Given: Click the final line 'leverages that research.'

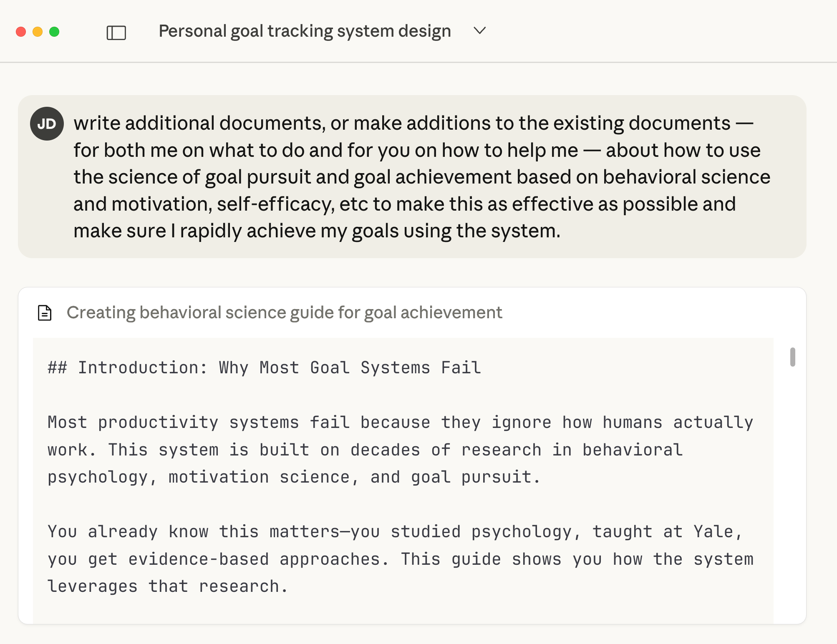Looking at the screenshot, I should 168,586.
